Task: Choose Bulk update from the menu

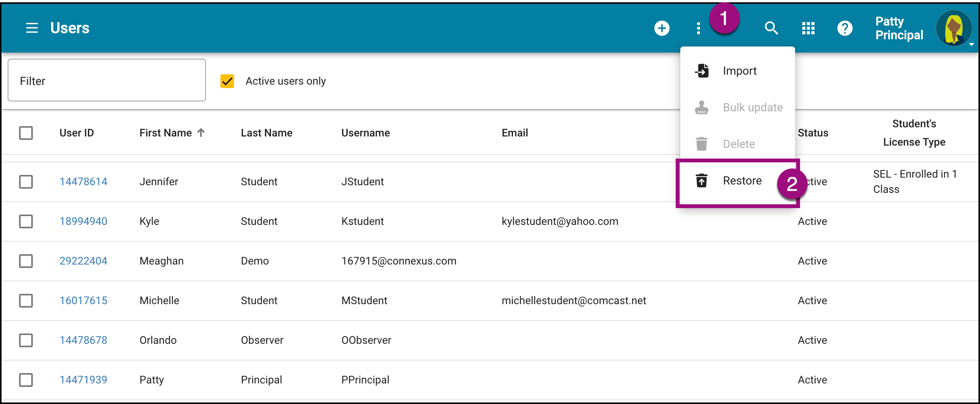Action: point(737,107)
